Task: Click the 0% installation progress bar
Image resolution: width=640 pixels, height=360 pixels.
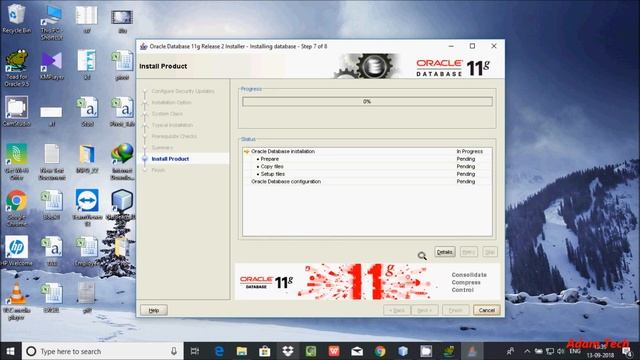Action: (x=367, y=102)
